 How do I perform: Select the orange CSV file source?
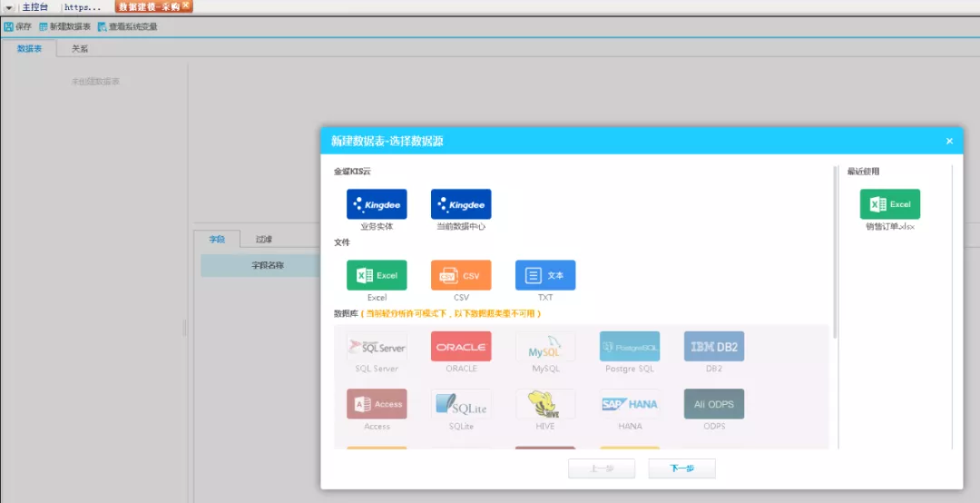(461, 275)
